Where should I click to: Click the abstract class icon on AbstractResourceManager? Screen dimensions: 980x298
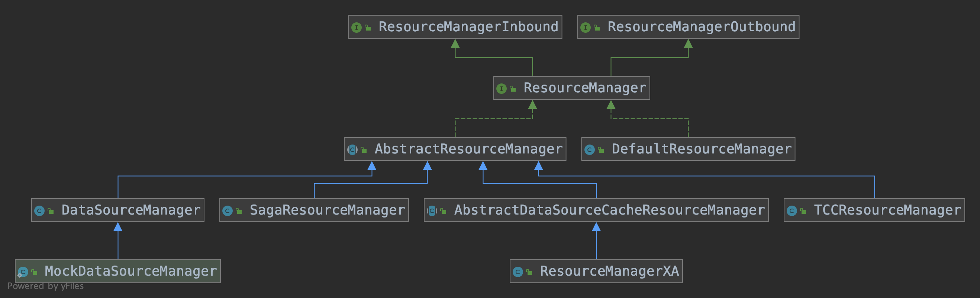coord(352,150)
